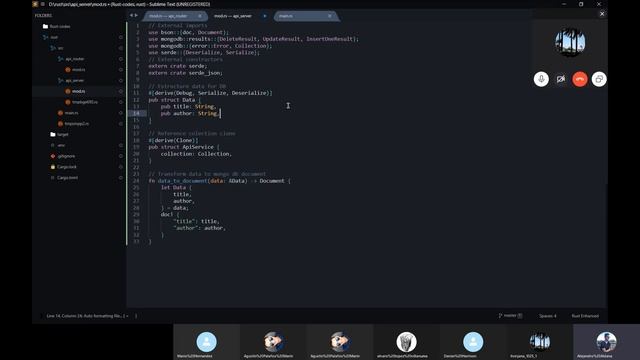Close the mod.rs — api_router tab
This screenshot has height=360, width=640.
coord(200,16)
